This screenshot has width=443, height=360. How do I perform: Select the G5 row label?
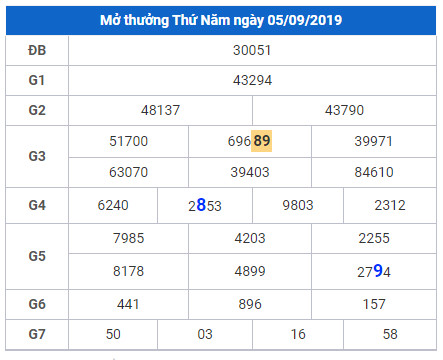click(x=37, y=256)
